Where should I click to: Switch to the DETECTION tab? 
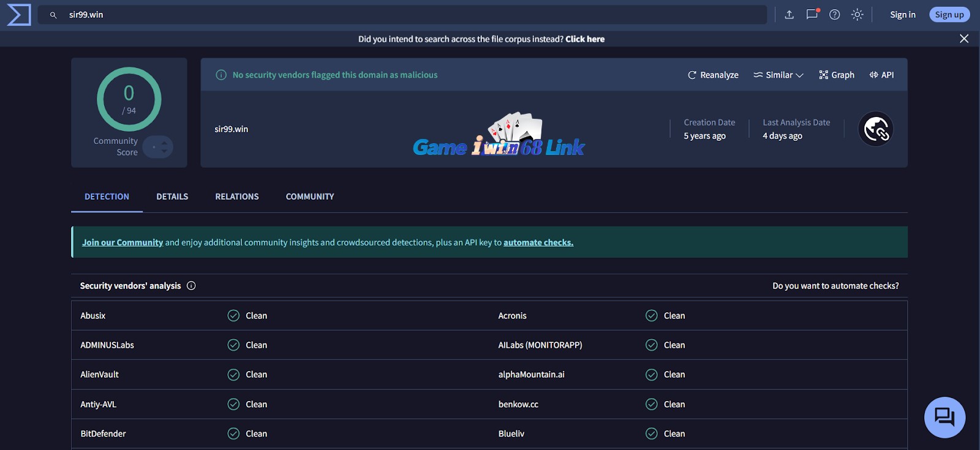point(107,197)
